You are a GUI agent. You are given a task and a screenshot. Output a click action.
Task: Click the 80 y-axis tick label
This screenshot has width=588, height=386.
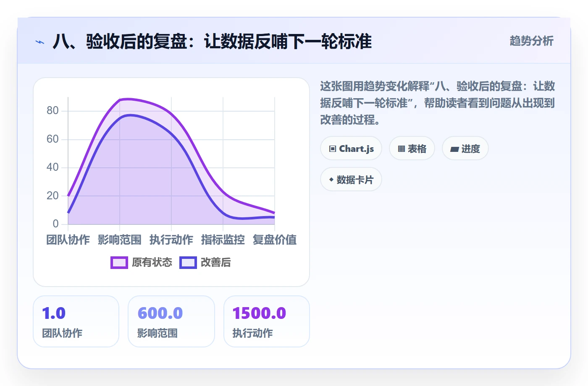coord(52,111)
